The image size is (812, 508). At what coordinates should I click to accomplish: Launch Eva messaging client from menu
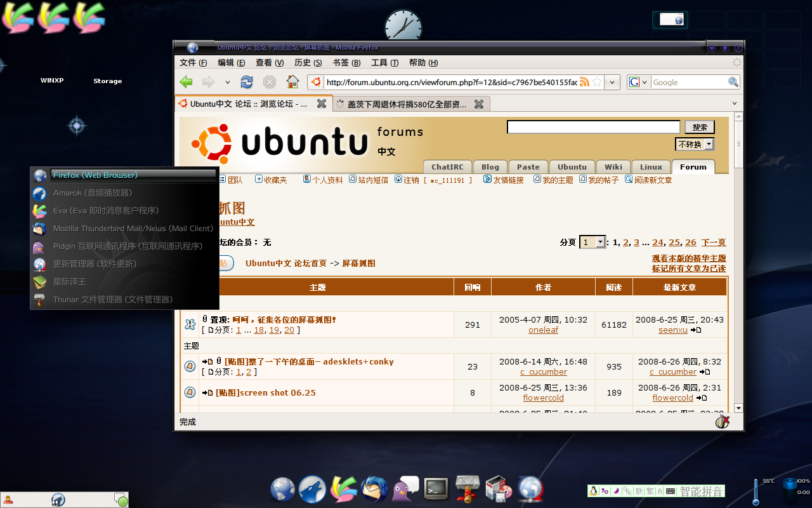click(x=125, y=211)
